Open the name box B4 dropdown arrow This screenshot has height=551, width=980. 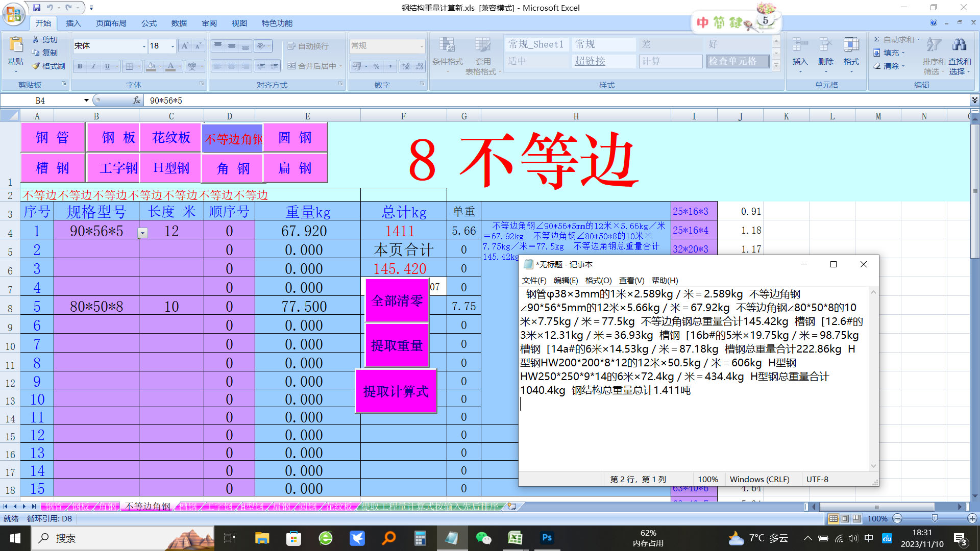[86, 101]
